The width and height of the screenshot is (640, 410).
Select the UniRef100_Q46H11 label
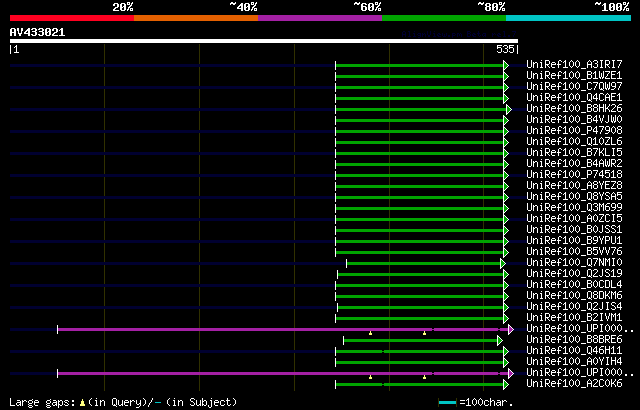tap(574, 351)
